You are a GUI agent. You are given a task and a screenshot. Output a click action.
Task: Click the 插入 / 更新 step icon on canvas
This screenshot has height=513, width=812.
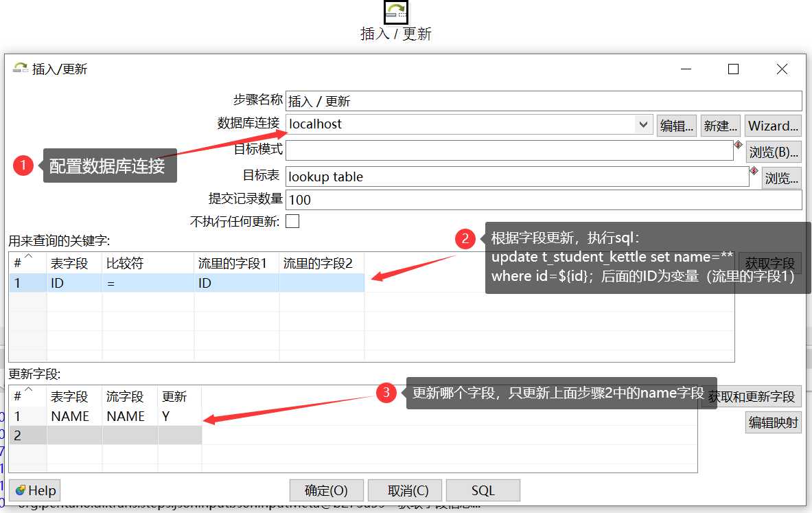click(396, 12)
